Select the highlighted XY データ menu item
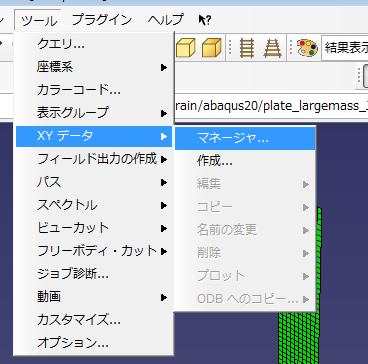 point(94,136)
